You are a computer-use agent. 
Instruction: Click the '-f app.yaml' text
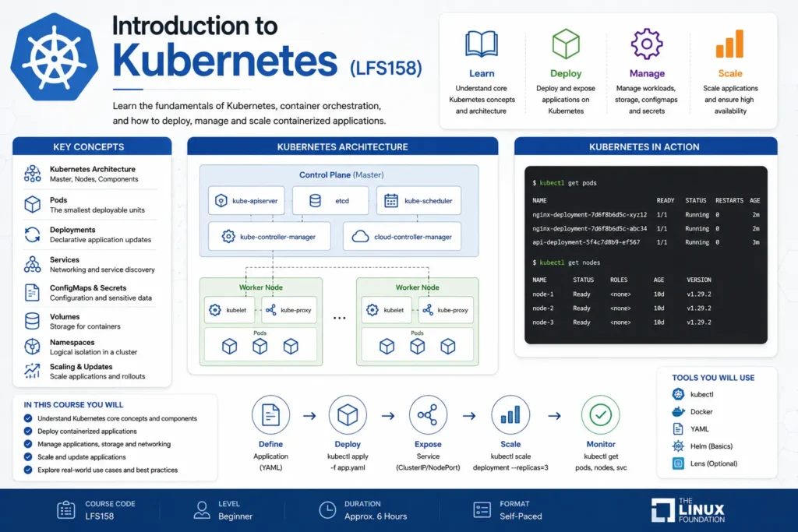pyautogui.click(x=348, y=467)
